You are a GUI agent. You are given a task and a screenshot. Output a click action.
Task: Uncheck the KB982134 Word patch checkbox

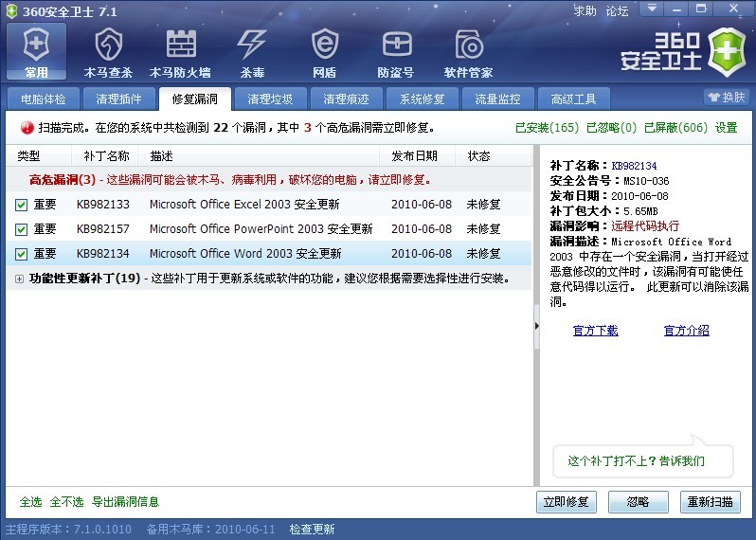click(x=21, y=254)
